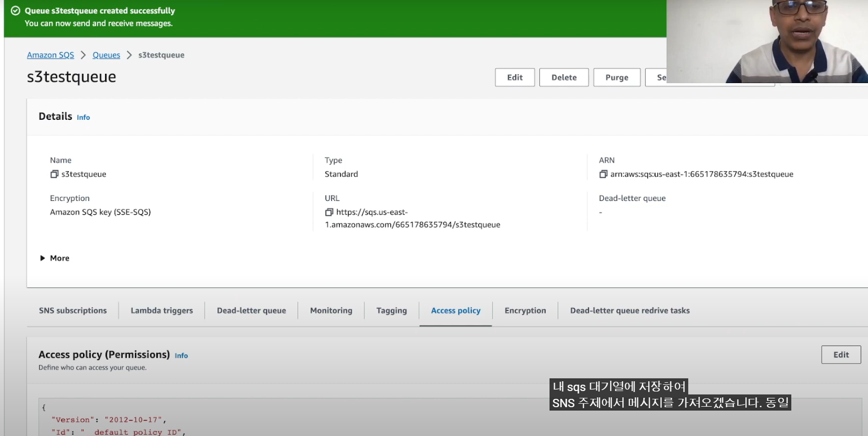
Task: Click the s3testqueue page heading
Action: (x=71, y=77)
